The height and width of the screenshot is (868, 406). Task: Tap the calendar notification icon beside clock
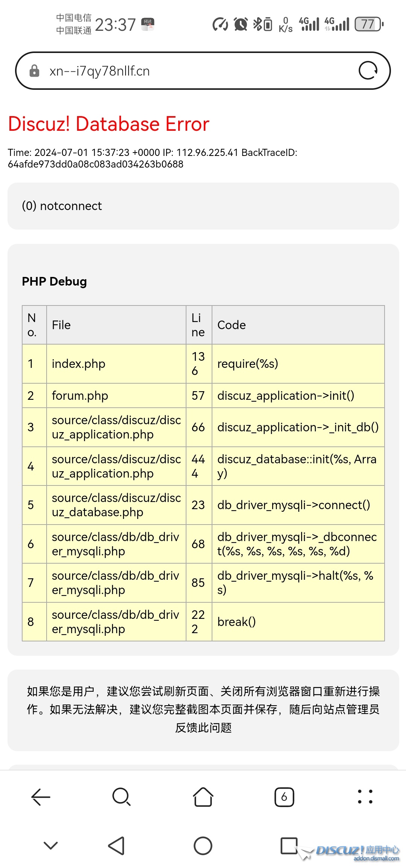point(148,24)
